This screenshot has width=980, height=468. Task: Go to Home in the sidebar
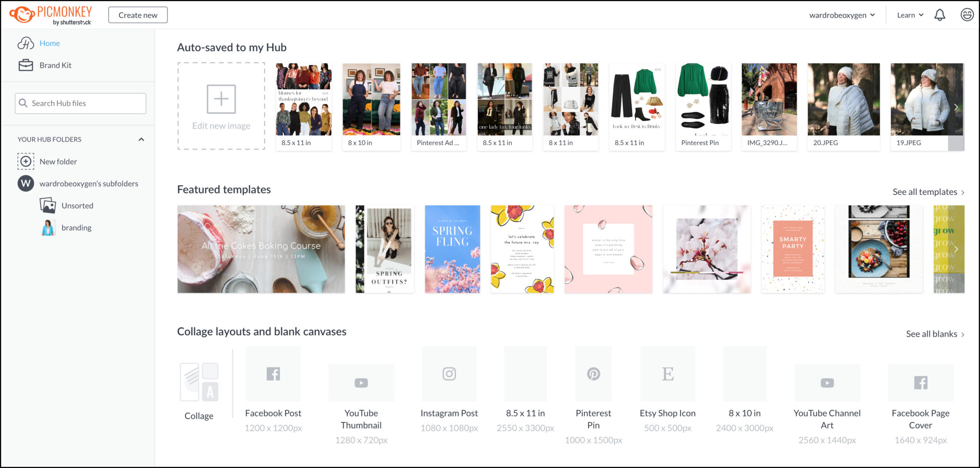pos(49,43)
